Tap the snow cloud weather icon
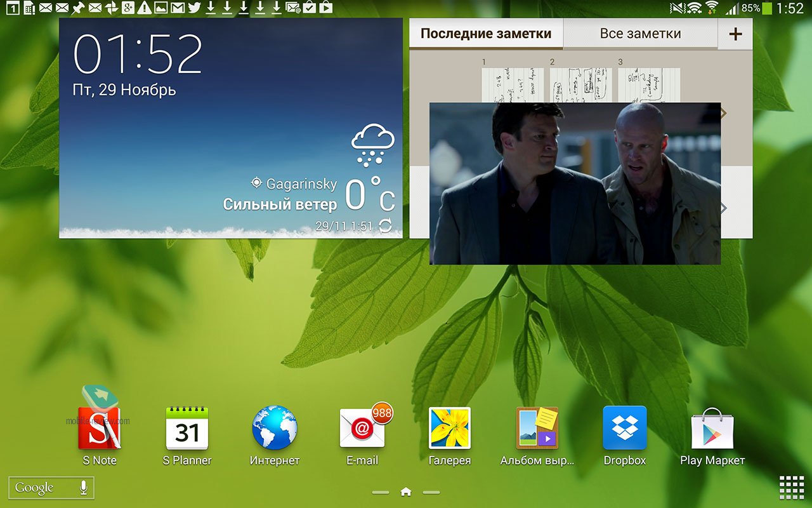This screenshot has width=812, height=508. pos(373,145)
